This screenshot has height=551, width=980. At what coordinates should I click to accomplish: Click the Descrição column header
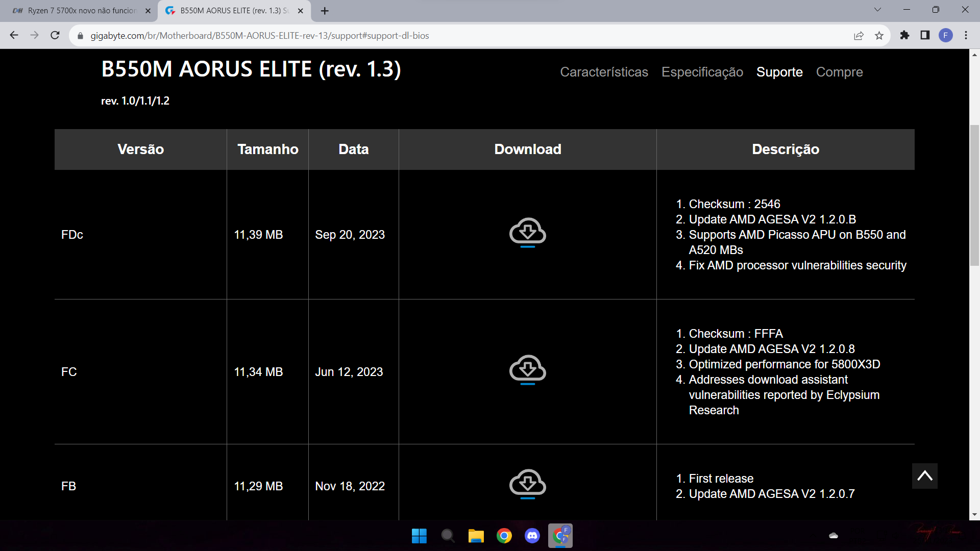click(x=786, y=149)
